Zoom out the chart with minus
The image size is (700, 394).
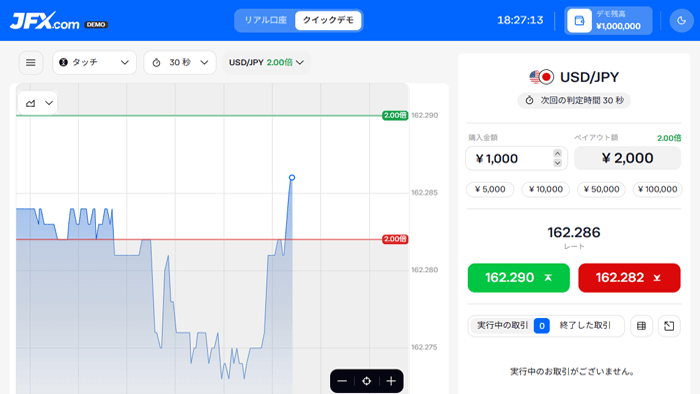pyautogui.click(x=342, y=381)
